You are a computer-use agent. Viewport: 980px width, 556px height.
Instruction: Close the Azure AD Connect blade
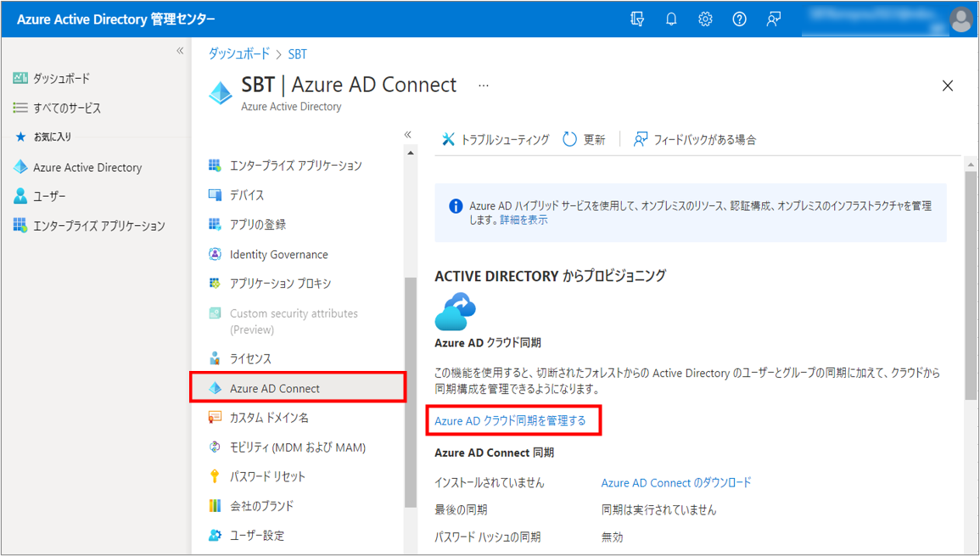point(948,86)
